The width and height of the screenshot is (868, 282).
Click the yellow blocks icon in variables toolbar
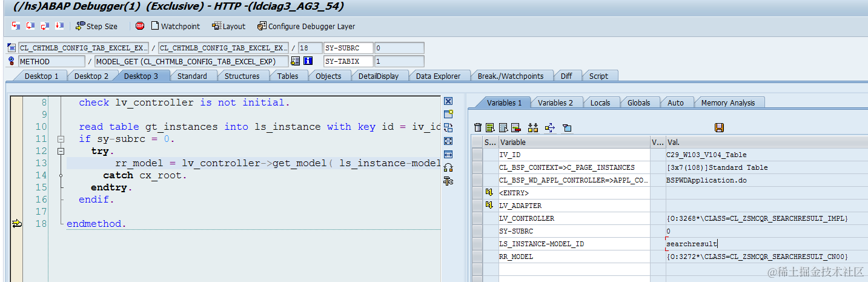pyautogui.click(x=533, y=127)
